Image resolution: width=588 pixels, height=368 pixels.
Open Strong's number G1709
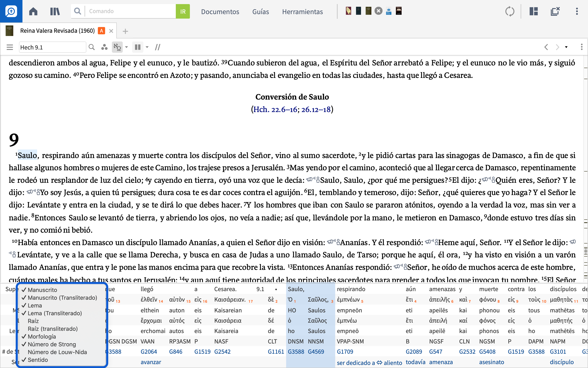[x=345, y=352]
